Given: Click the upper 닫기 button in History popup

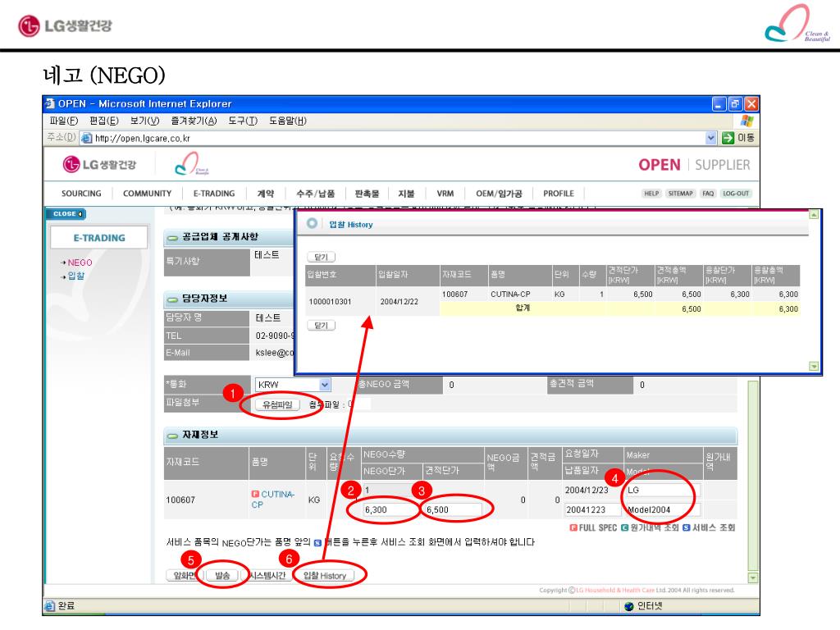Looking at the screenshot, I should click(x=321, y=257).
